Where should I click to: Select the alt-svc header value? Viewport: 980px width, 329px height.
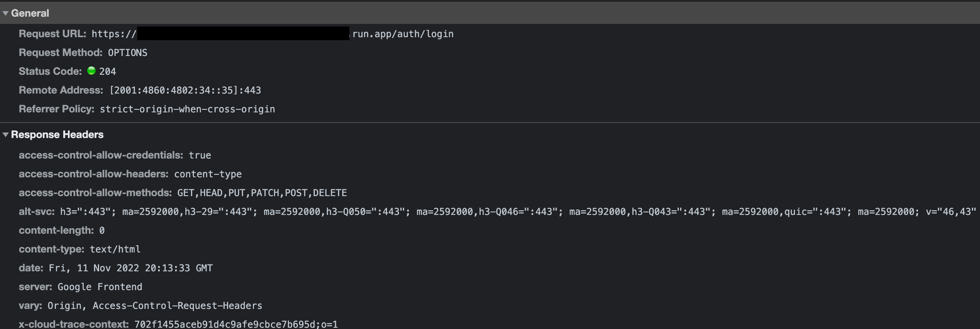click(x=518, y=211)
